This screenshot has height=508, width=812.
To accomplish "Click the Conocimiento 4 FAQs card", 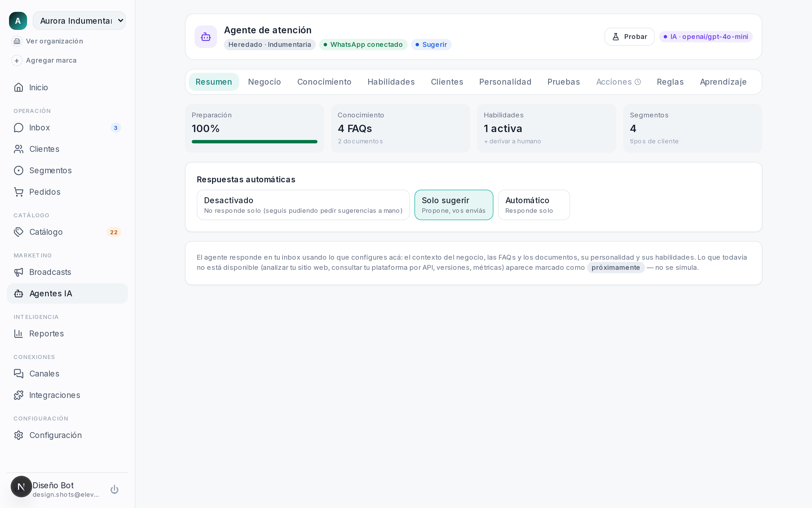I will [x=401, y=128].
